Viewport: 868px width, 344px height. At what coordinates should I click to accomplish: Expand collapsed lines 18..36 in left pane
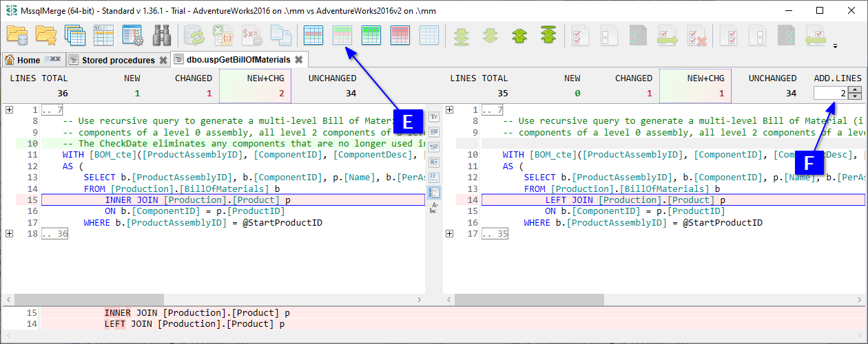9,234
